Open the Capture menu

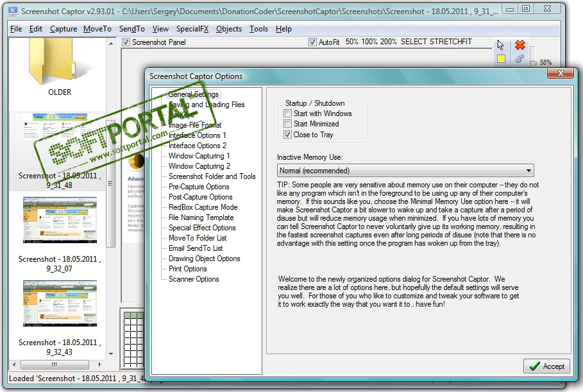coord(63,29)
